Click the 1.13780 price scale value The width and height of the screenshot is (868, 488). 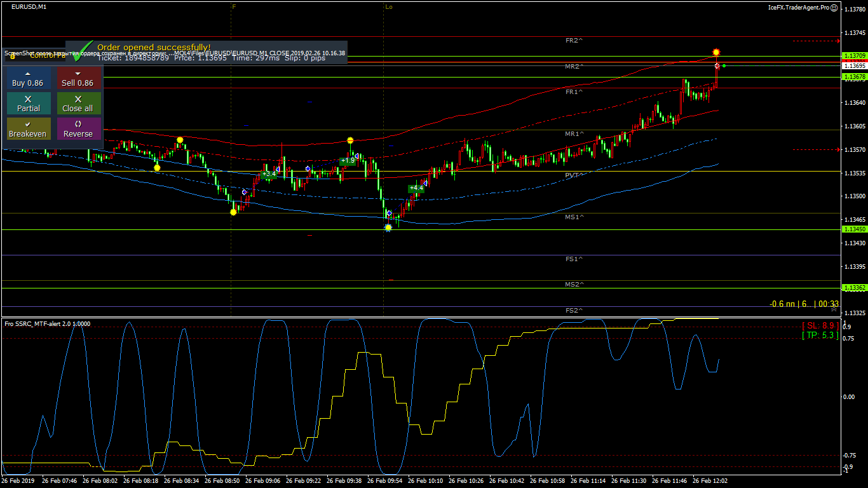[x=853, y=9]
